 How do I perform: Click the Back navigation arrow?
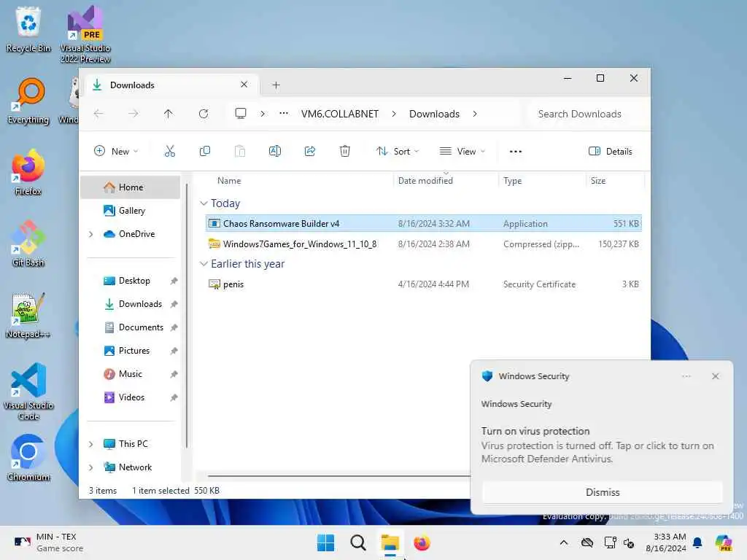(x=98, y=114)
